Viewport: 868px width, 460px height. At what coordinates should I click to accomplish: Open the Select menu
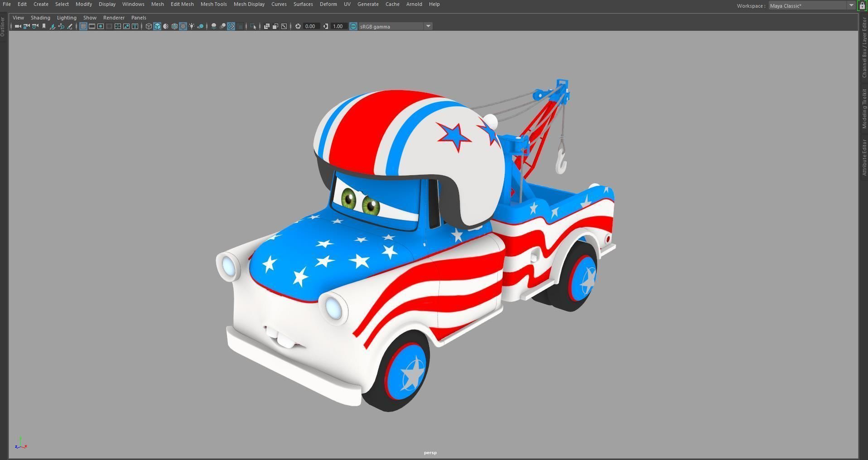(62, 4)
